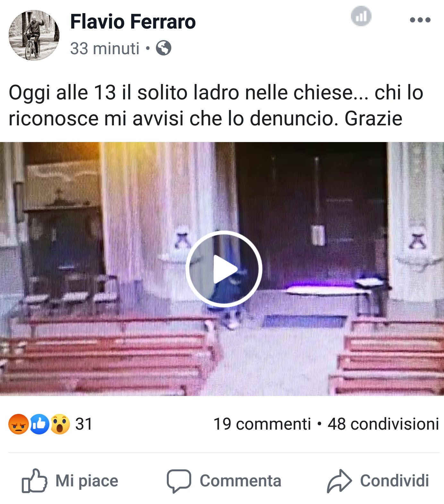Click the post text about the church thief

[x=216, y=105]
